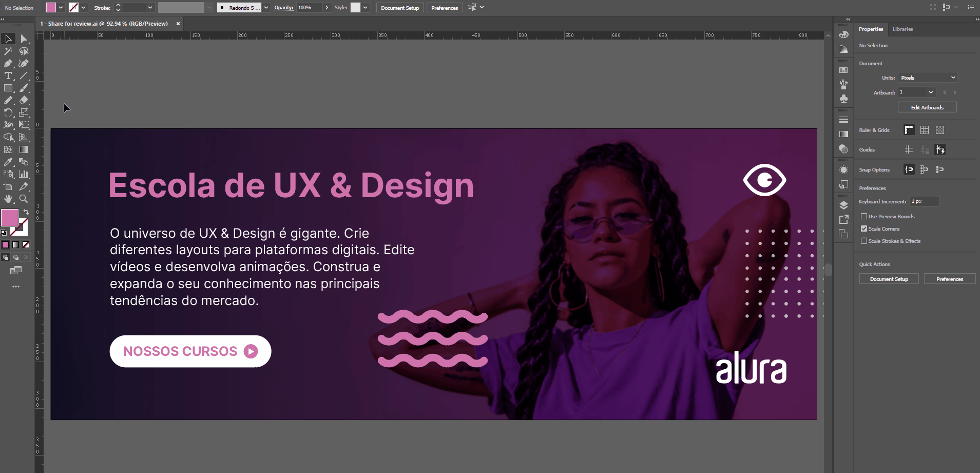Swap fill and stroke arrows
Image resolution: width=980 pixels, height=473 pixels.
tap(26, 212)
